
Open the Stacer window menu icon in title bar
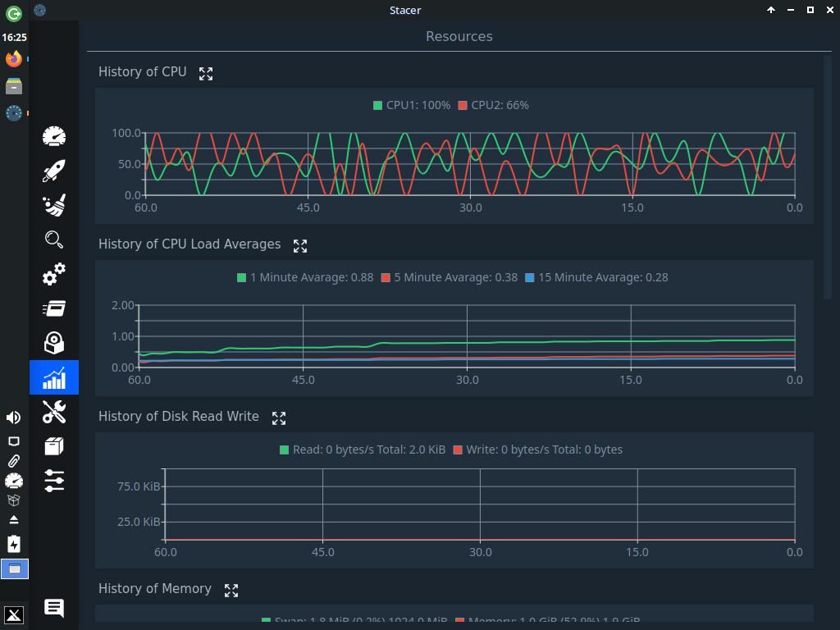click(x=39, y=10)
